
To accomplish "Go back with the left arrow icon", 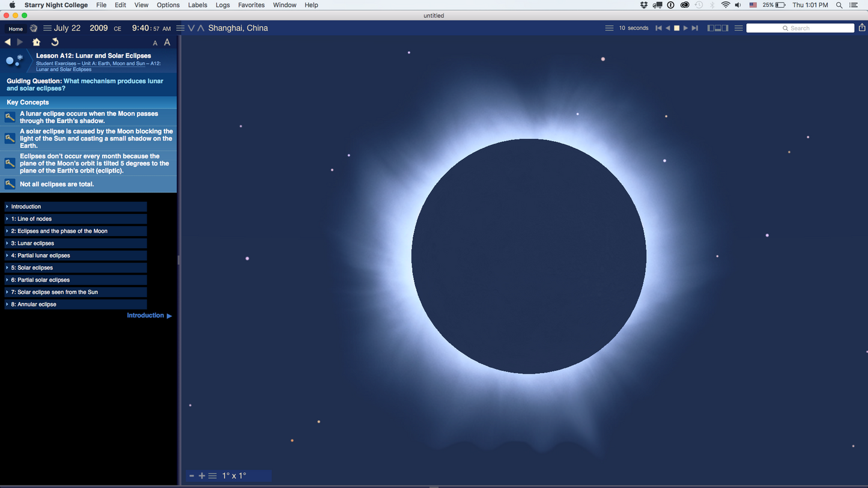I will point(8,42).
